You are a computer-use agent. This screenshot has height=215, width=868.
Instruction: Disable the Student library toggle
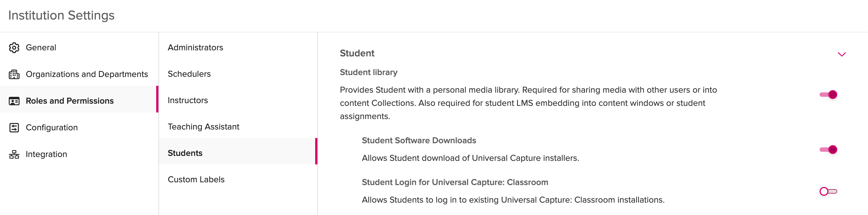coord(828,95)
